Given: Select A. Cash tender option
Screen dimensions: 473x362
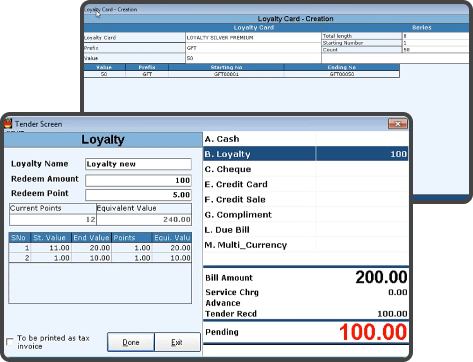Looking at the screenshot, I should pyautogui.click(x=306, y=139).
